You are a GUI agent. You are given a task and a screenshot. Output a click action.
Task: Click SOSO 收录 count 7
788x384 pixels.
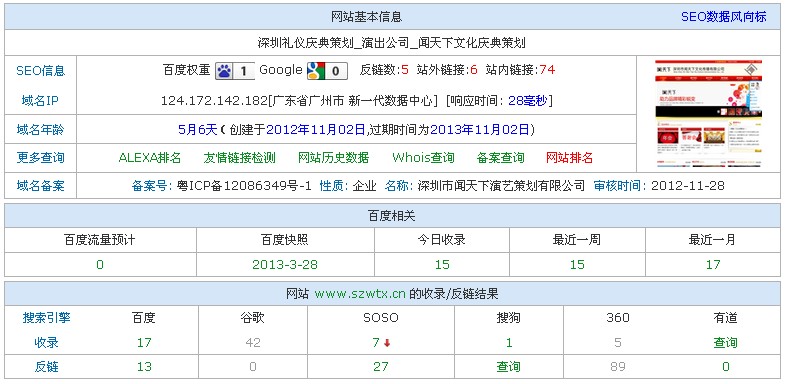[x=375, y=343]
